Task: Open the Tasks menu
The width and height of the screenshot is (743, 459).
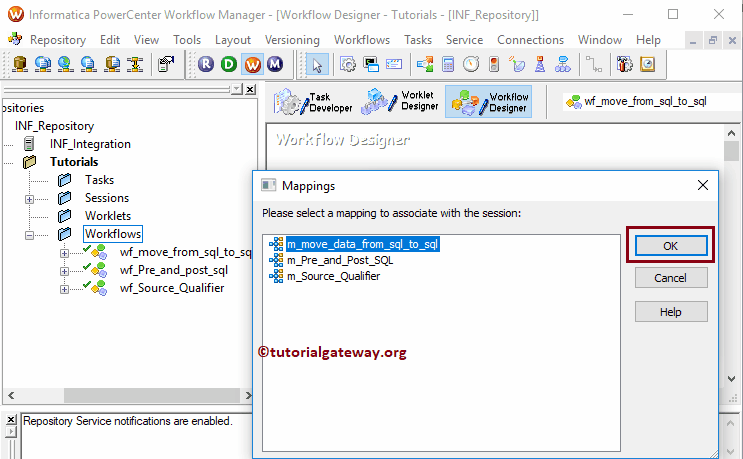Action: 417,40
